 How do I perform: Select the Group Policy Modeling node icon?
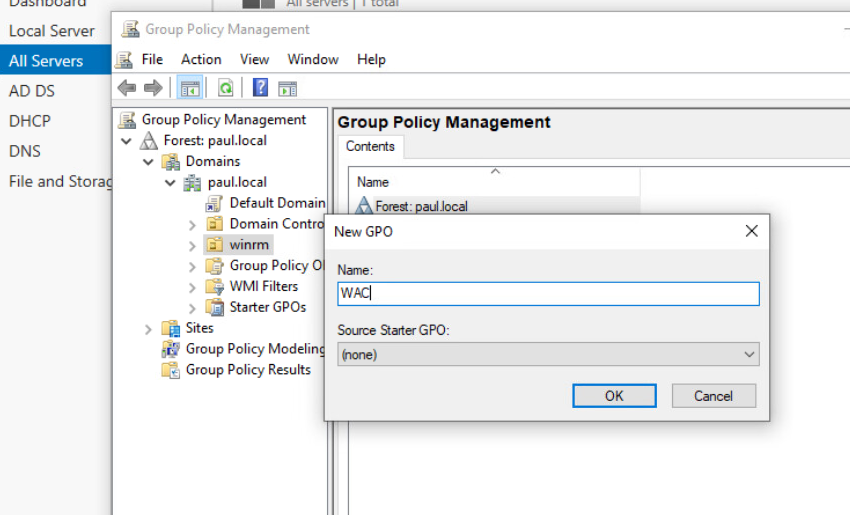pyautogui.click(x=171, y=349)
